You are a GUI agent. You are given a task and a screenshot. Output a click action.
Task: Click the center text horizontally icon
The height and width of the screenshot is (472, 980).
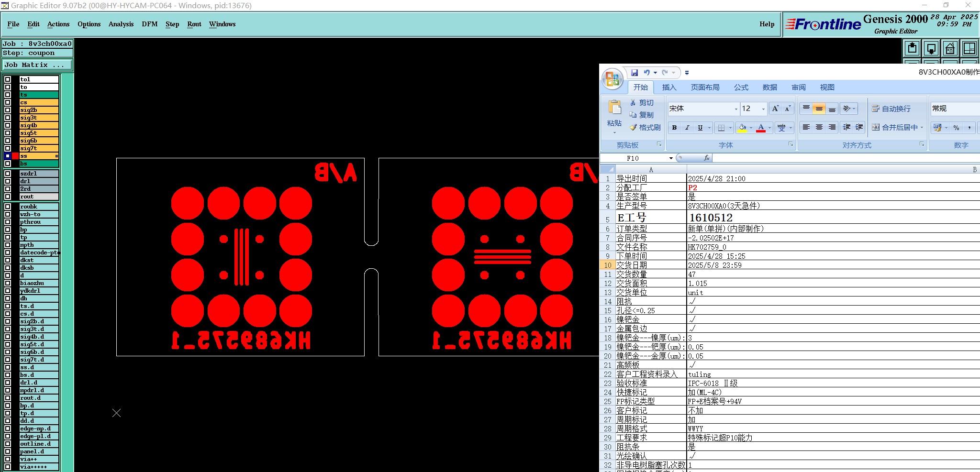click(819, 127)
